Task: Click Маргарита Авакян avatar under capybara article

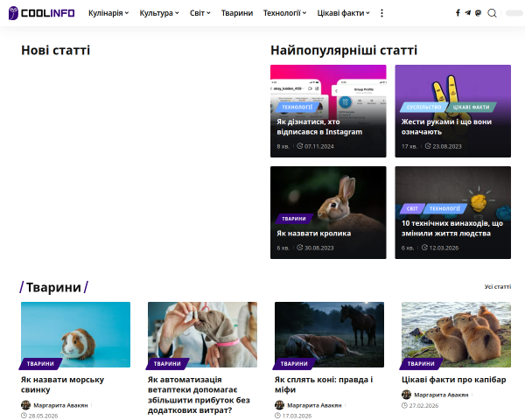Action: (x=406, y=395)
